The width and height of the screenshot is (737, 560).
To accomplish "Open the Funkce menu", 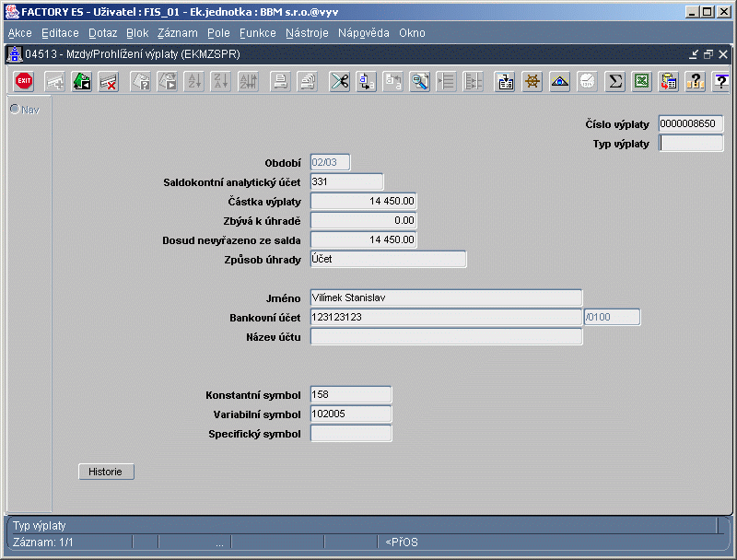I will (258, 33).
